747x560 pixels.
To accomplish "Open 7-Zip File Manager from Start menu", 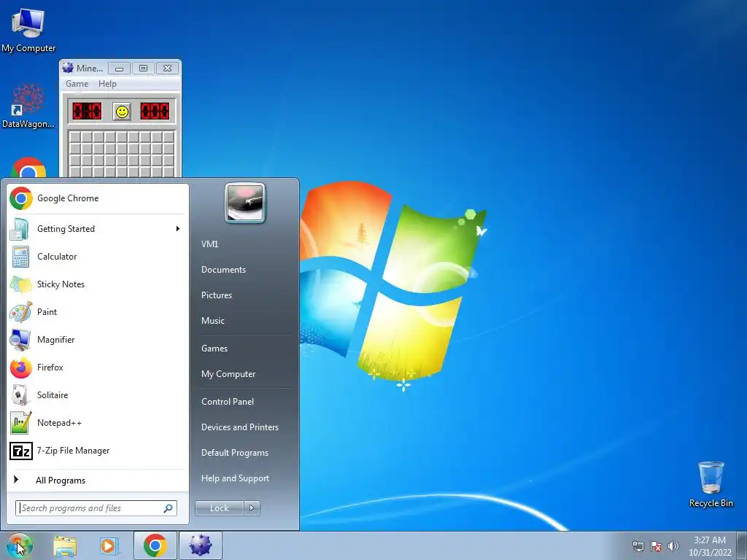I will click(98, 451).
